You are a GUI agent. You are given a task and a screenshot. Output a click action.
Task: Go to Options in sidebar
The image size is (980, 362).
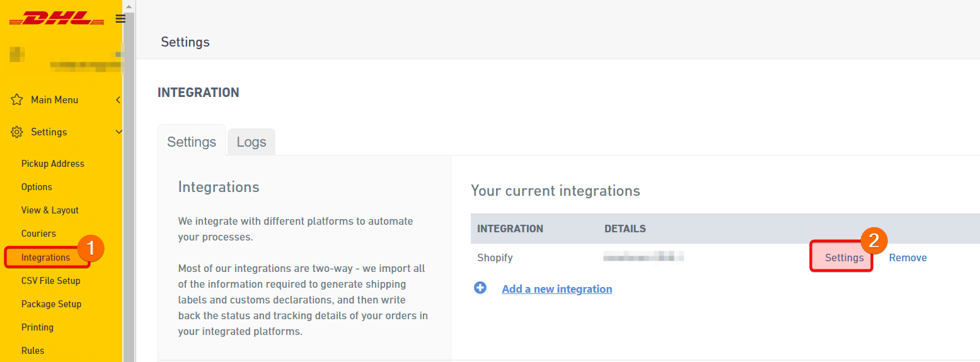(37, 187)
